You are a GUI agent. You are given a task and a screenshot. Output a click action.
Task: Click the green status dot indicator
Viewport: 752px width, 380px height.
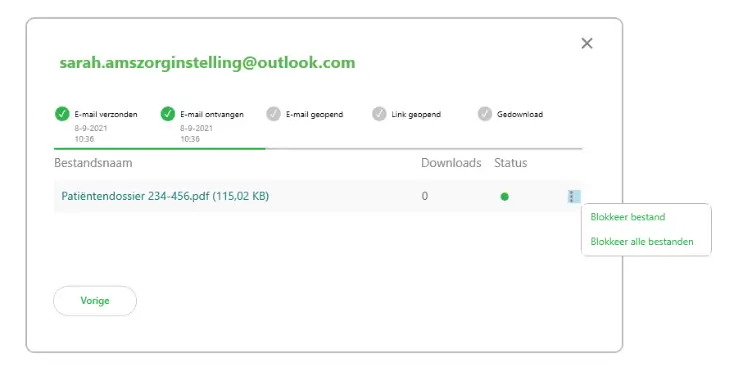(504, 196)
